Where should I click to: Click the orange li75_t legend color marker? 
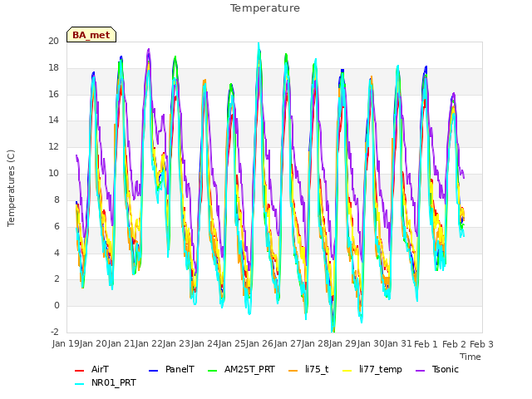pos(293,371)
